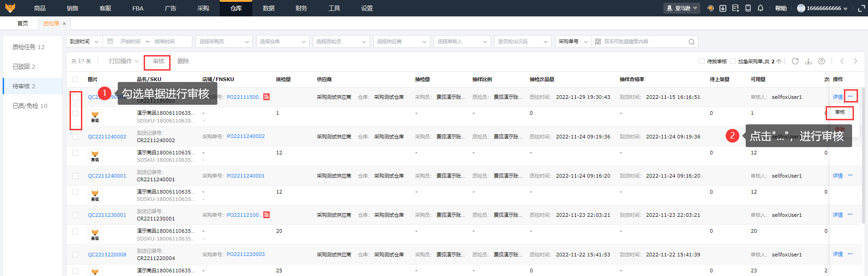
Task: Open more actions for QC2211240001 row
Action: (x=850, y=175)
